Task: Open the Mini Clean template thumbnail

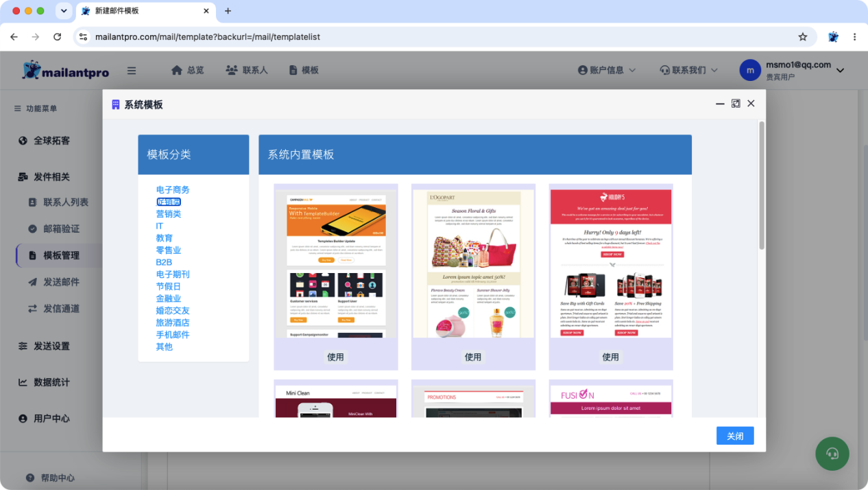Action: (336, 401)
